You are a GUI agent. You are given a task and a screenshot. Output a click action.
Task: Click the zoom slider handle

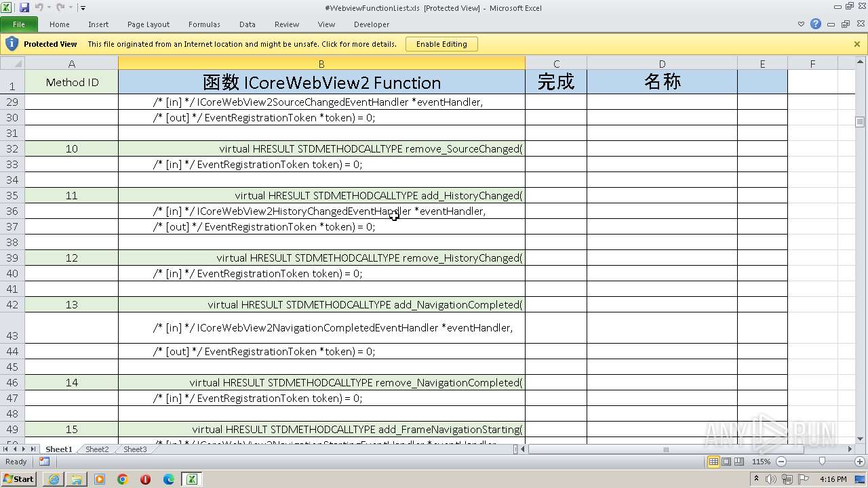823,462
